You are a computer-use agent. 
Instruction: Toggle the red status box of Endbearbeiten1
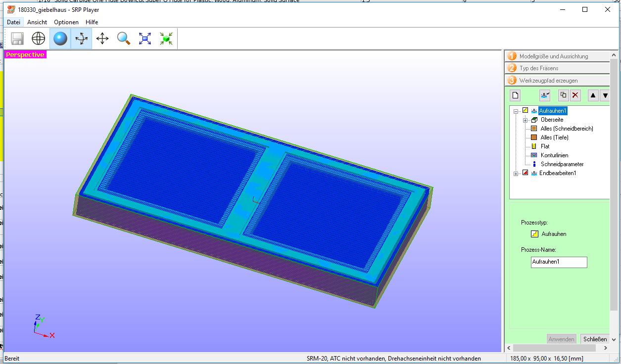[x=525, y=173]
